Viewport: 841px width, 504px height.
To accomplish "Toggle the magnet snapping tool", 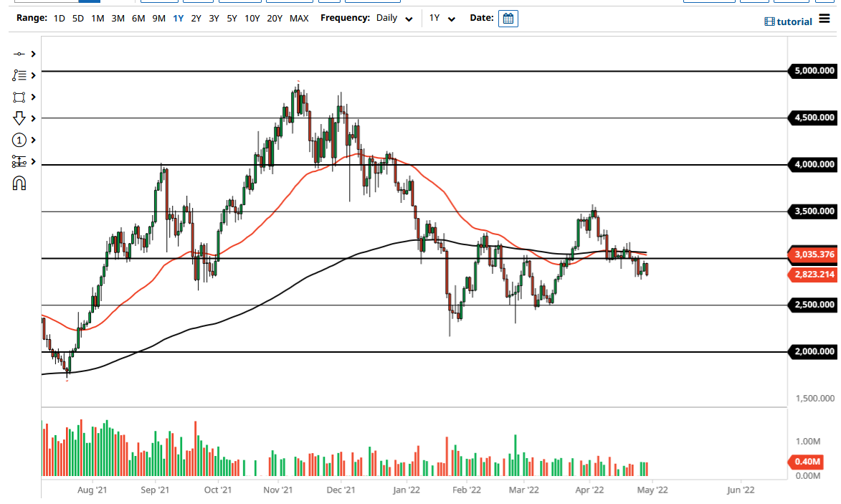I will click(19, 183).
